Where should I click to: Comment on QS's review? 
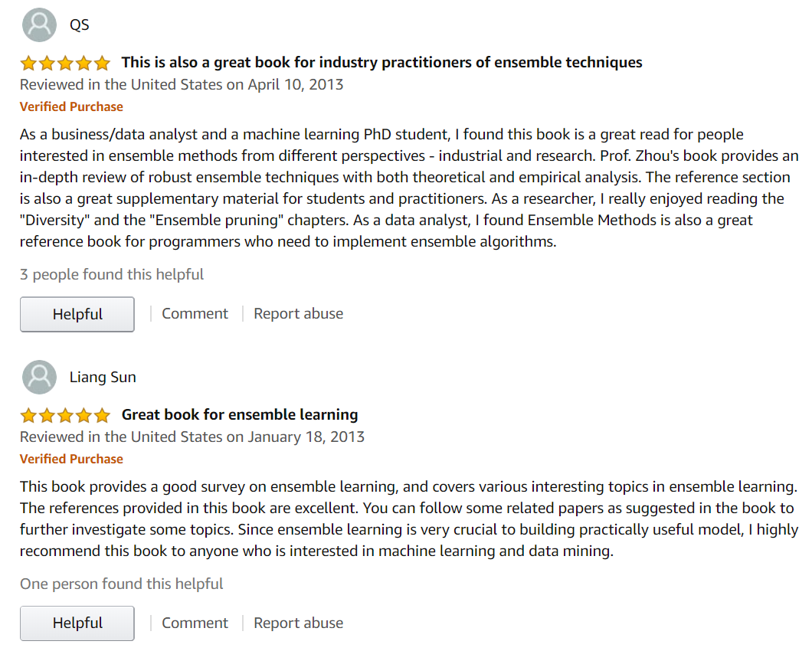pyautogui.click(x=195, y=313)
